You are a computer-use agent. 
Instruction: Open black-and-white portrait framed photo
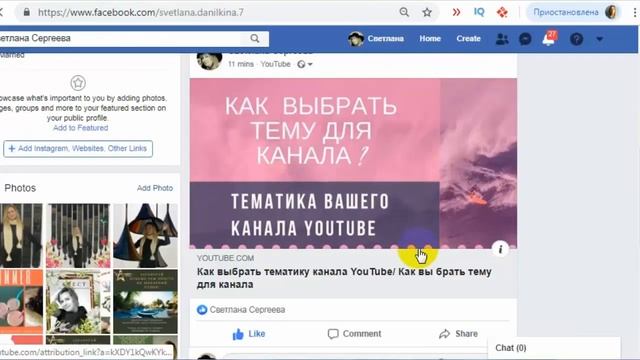tap(78, 301)
